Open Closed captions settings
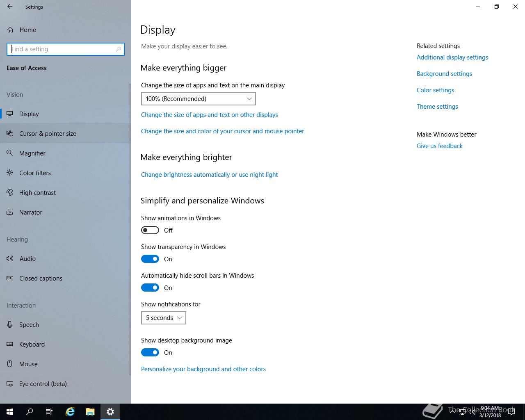Image resolution: width=525 pixels, height=420 pixels. tap(66, 278)
